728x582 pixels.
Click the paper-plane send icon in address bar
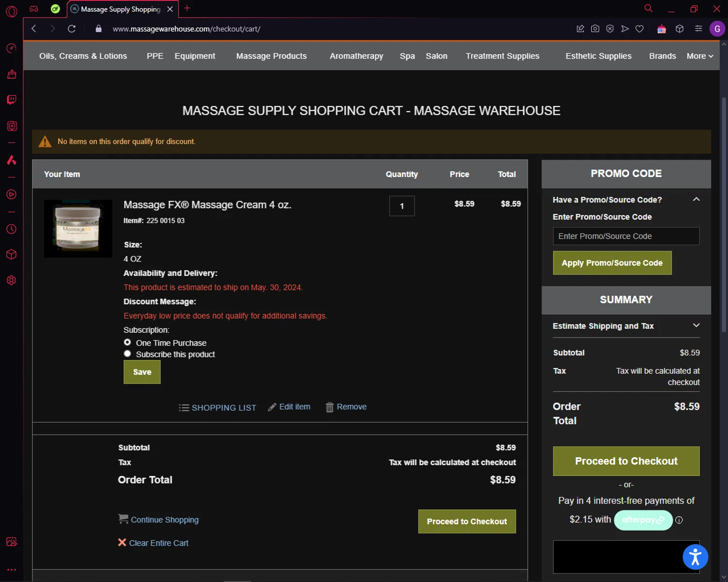625,29
